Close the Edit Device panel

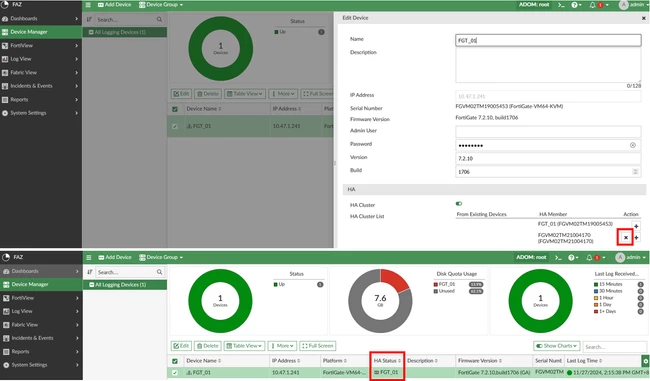[643, 18]
